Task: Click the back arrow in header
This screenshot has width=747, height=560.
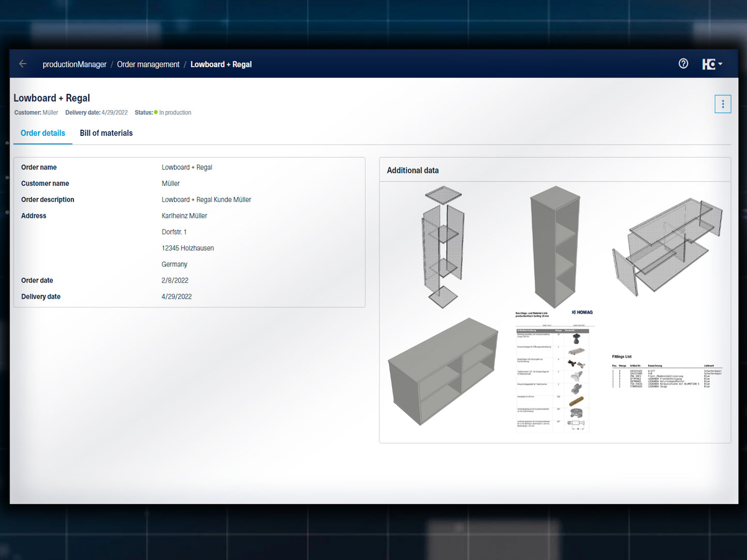Action: coord(23,64)
